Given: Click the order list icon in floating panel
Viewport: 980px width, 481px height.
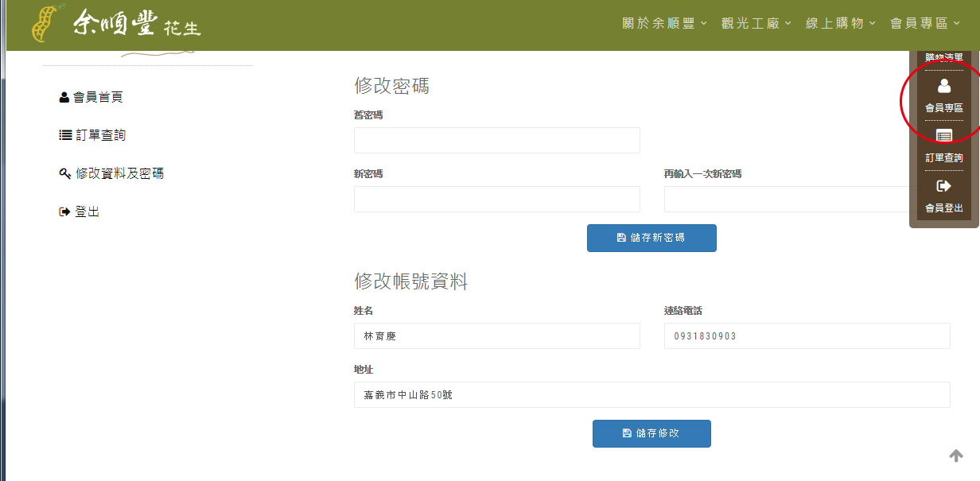Looking at the screenshot, I should 943,136.
